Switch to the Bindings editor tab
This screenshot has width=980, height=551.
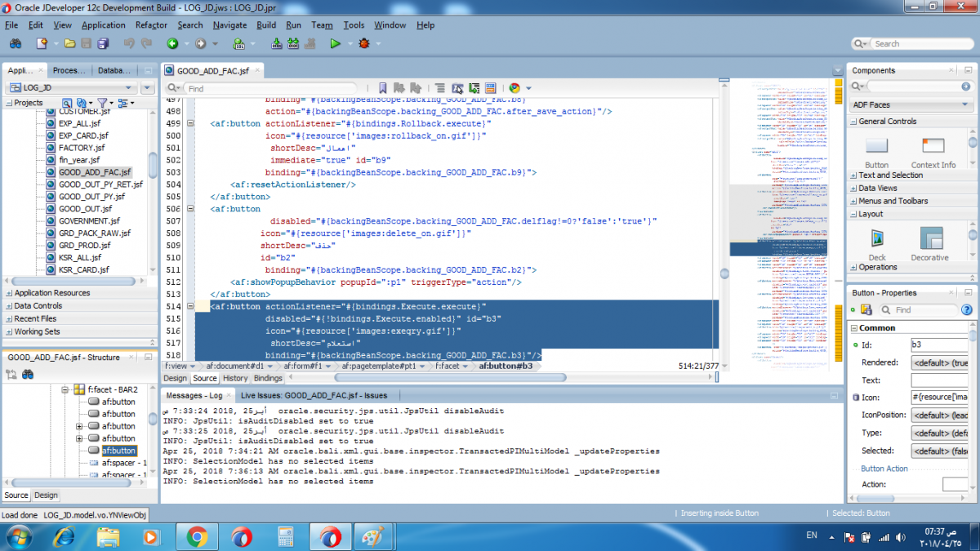point(268,379)
